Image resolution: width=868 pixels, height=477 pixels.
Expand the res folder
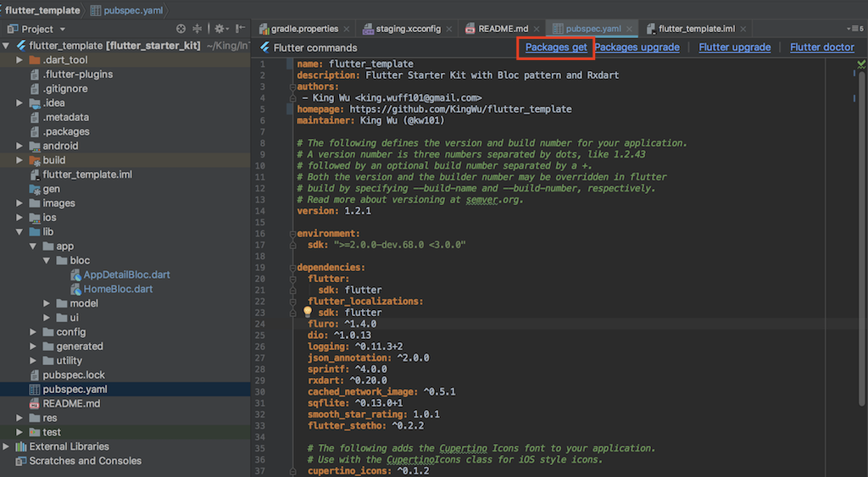tap(19, 418)
